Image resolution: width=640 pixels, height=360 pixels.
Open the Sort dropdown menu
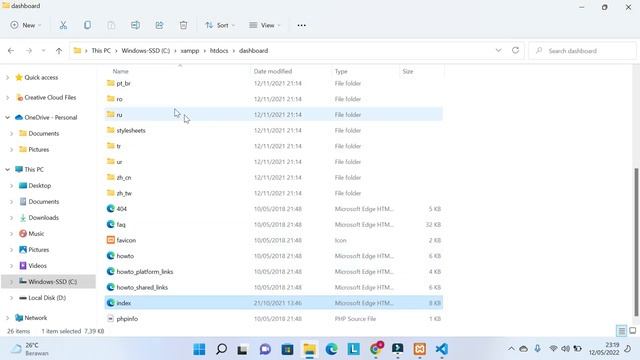220,25
